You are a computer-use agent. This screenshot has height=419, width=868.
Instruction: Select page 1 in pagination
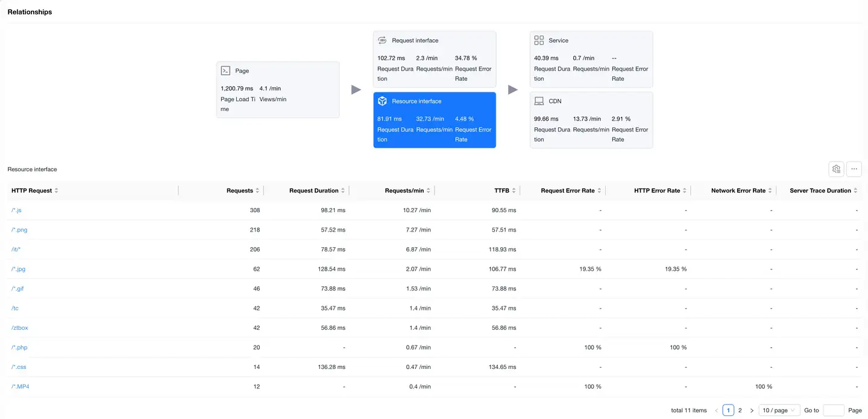(728, 411)
